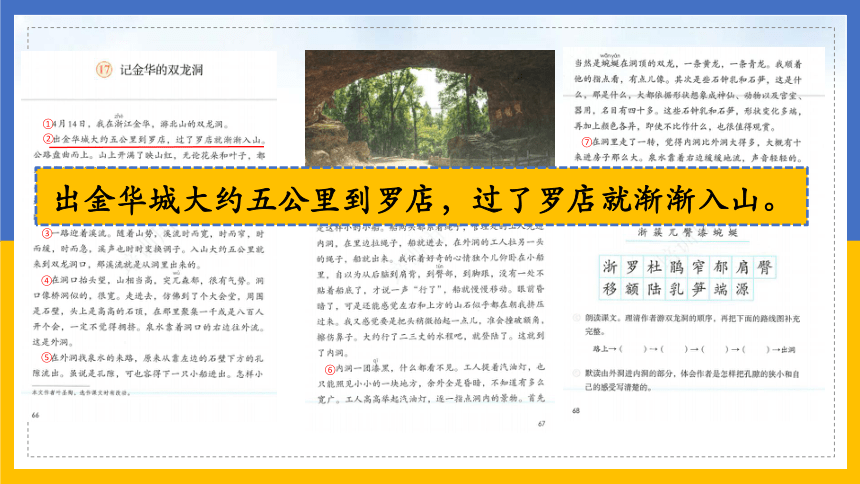
Task: Click the character cell 额 in the grid
Action: (632, 289)
